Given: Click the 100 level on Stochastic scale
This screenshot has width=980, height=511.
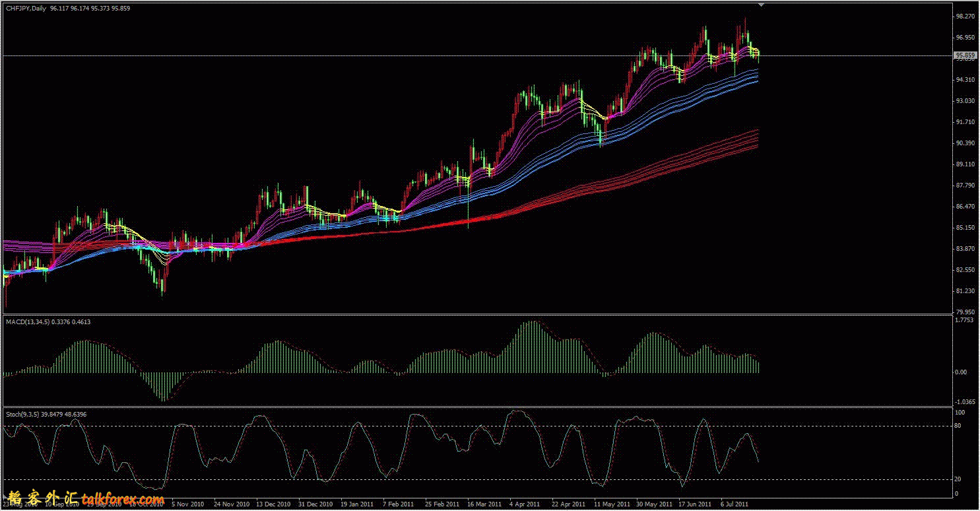Looking at the screenshot, I should (x=961, y=413).
